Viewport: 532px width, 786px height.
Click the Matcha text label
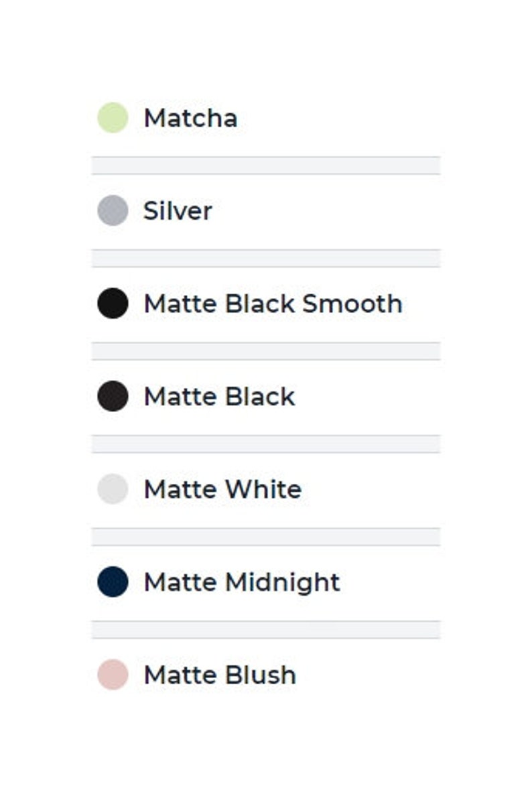click(190, 119)
